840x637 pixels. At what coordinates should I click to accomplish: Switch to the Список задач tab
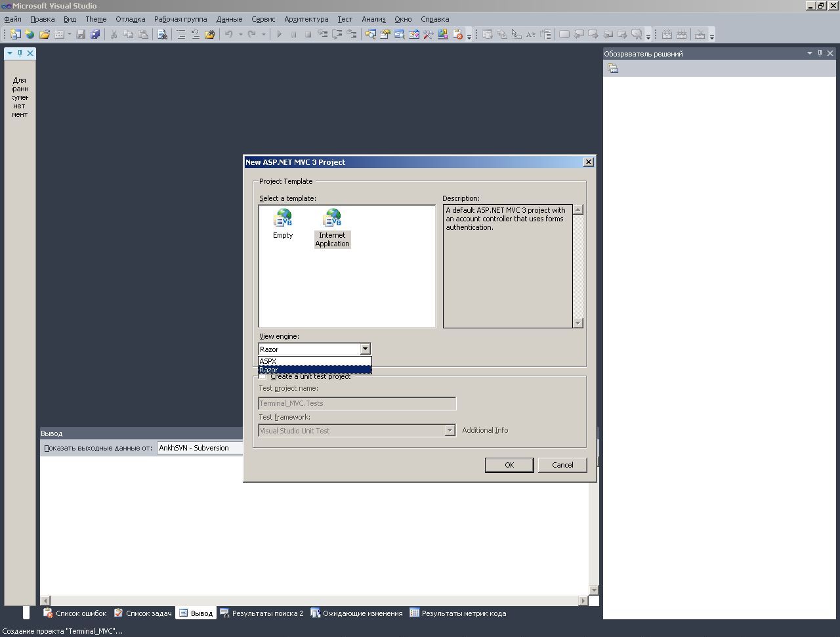143,613
